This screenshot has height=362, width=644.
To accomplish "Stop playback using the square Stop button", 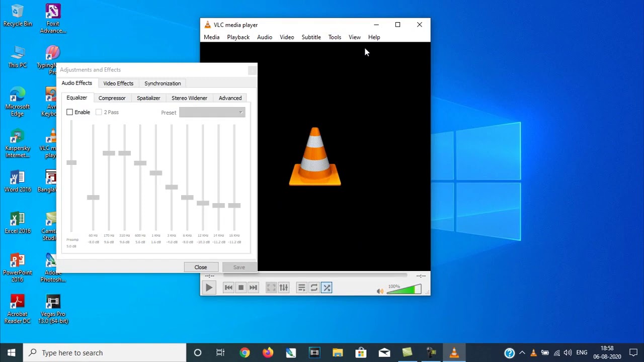I will click(240, 288).
